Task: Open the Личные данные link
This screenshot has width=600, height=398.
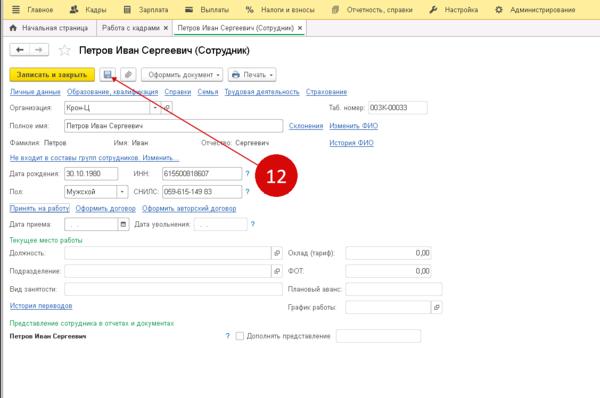Action: [35, 92]
